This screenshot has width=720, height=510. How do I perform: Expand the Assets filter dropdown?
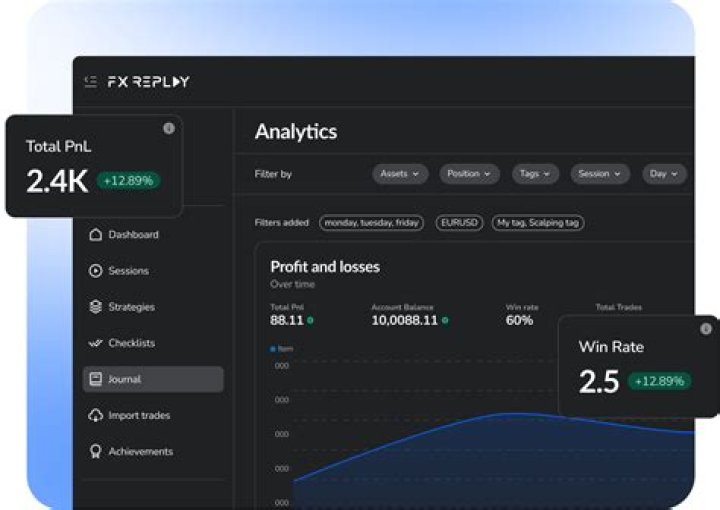[x=400, y=174]
